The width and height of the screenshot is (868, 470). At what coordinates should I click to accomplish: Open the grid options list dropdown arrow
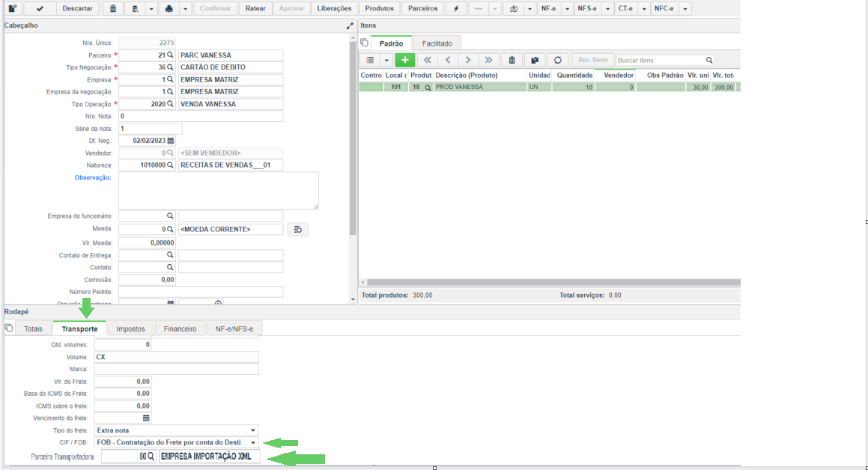click(386, 60)
